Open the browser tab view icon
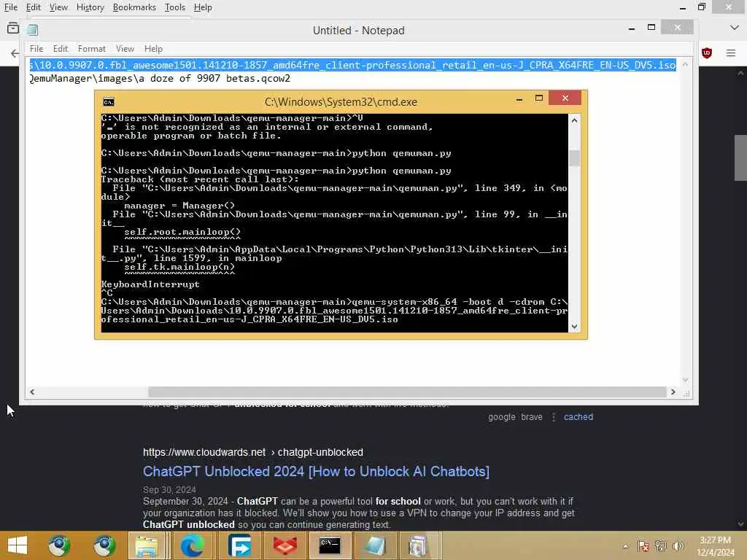747x560 pixels. coord(13,28)
